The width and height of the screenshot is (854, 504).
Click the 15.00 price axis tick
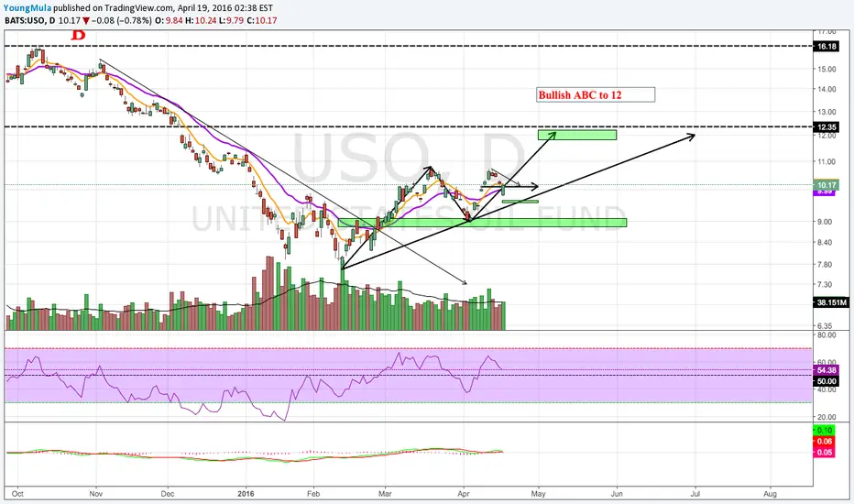827,70
